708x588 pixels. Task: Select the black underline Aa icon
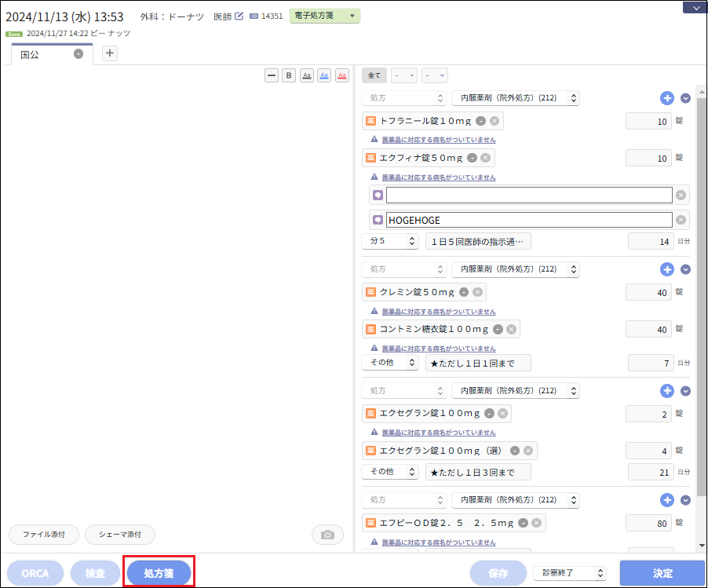[x=306, y=75]
